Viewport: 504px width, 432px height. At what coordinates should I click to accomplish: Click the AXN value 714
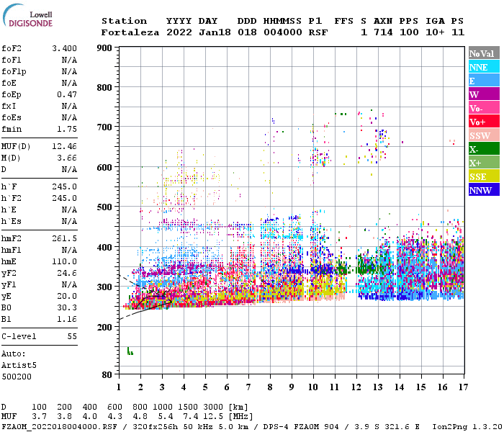tap(383, 32)
